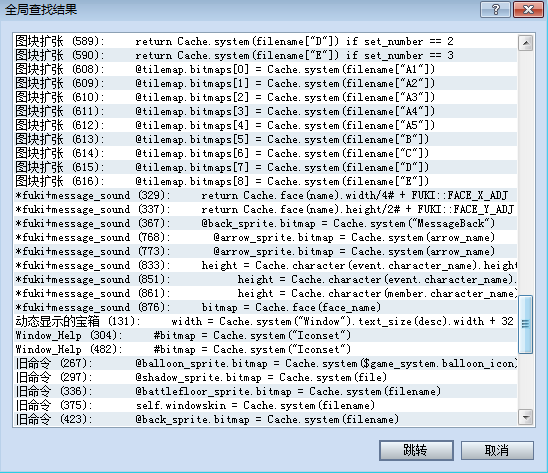548x473 pixels.
Task: Click the scrollbar up arrow
Action: coord(526,43)
